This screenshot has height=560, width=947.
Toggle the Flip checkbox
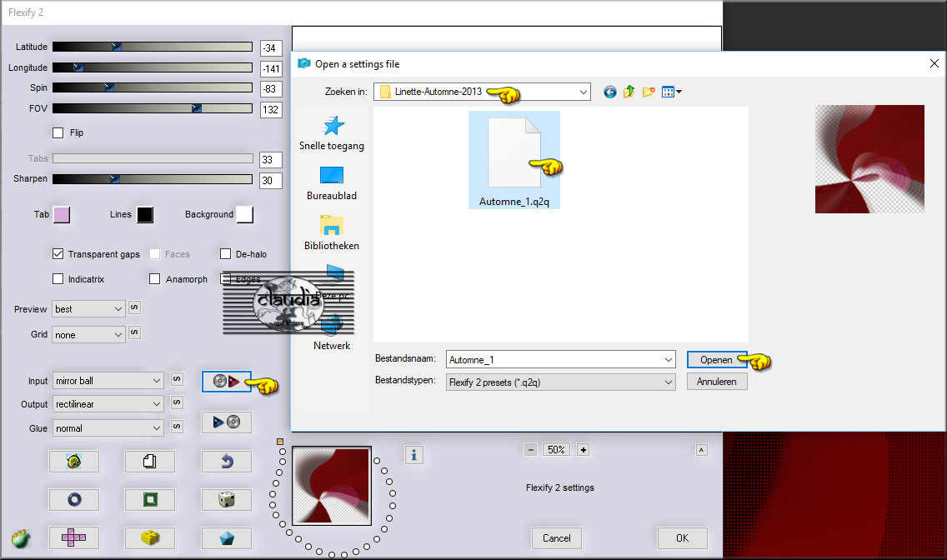click(58, 132)
